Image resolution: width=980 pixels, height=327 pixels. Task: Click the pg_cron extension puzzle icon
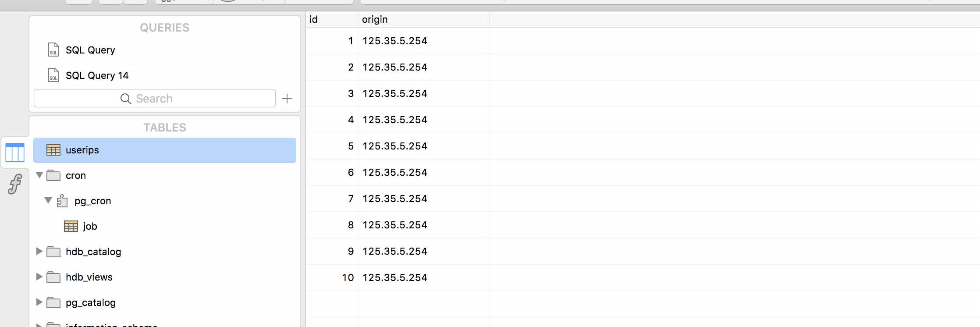pyautogui.click(x=62, y=201)
